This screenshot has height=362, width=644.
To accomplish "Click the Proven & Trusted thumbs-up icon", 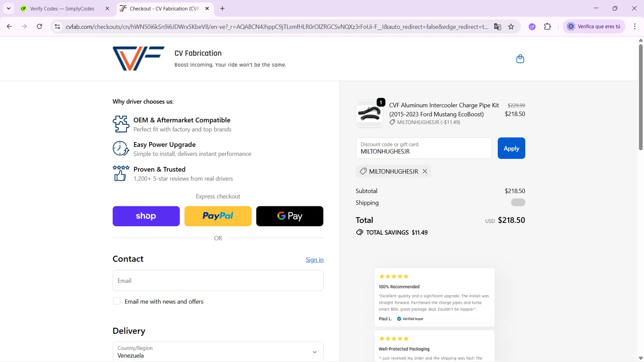I will pos(121,173).
